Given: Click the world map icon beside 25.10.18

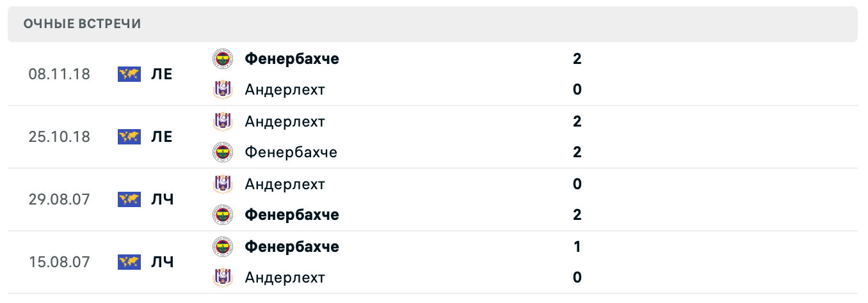Looking at the screenshot, I should tap(129, 137).
